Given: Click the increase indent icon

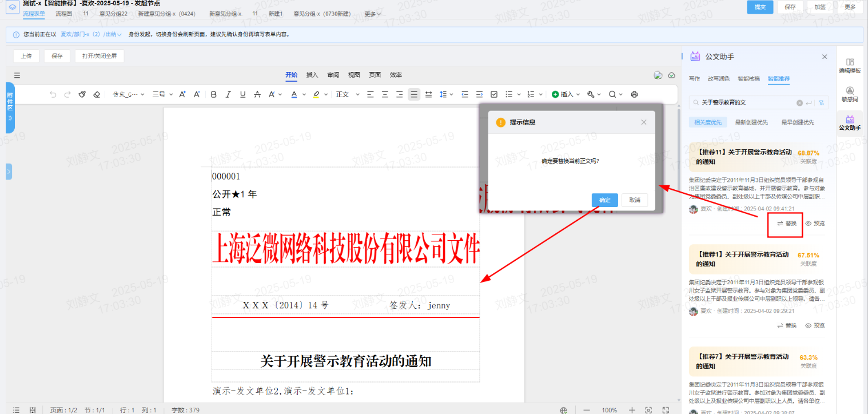Looking at the screenshot, I should pos(479,94).
